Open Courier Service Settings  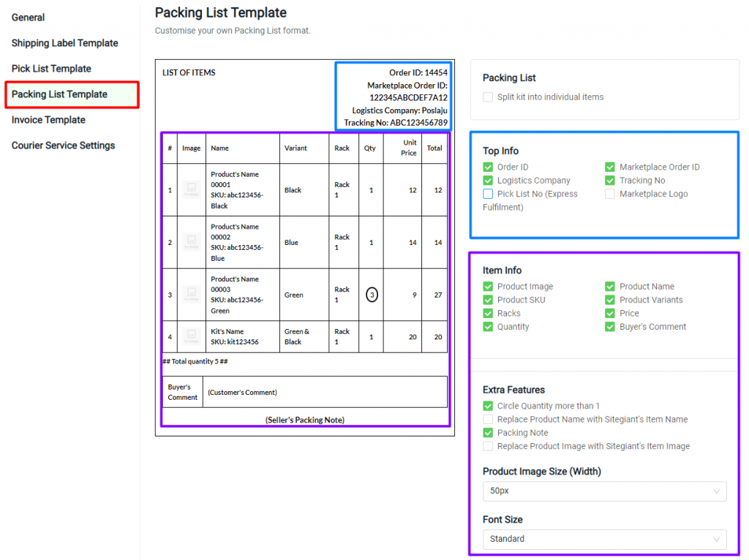coord(63,145)
